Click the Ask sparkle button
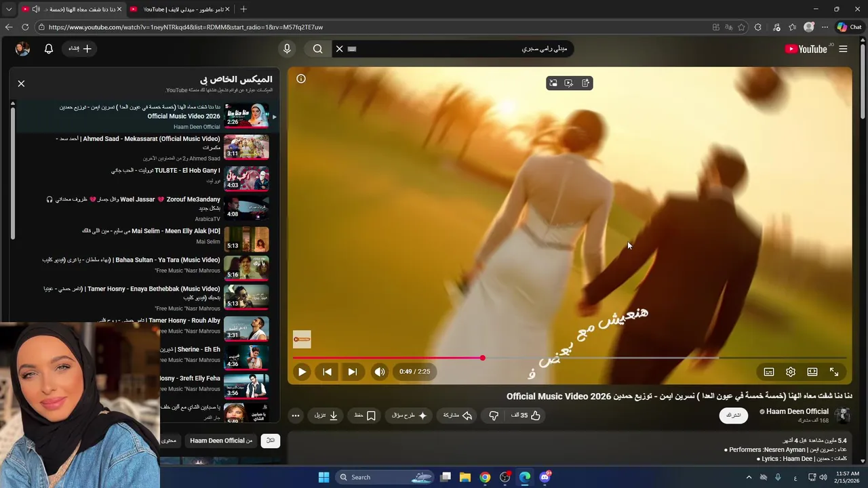The height and width of the screenshot is (488, 868). [410, 415]
